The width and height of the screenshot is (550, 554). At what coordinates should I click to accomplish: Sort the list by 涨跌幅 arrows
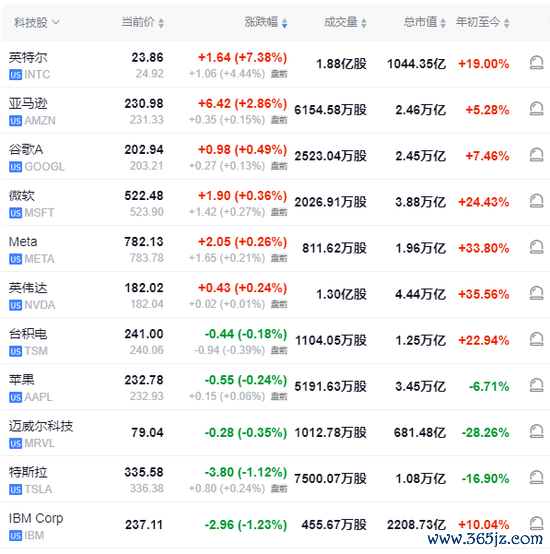click(x=285, y=23)
